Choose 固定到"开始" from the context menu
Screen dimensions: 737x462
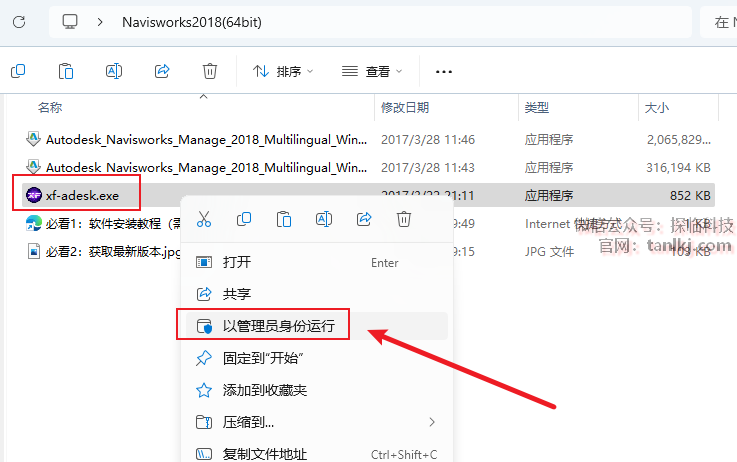pos(317,358)
